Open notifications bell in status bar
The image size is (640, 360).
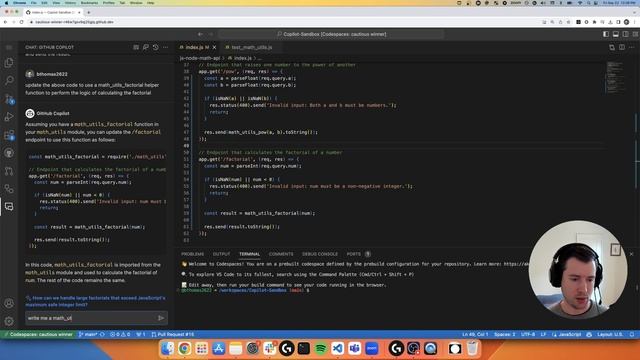(x=632, y=334)
